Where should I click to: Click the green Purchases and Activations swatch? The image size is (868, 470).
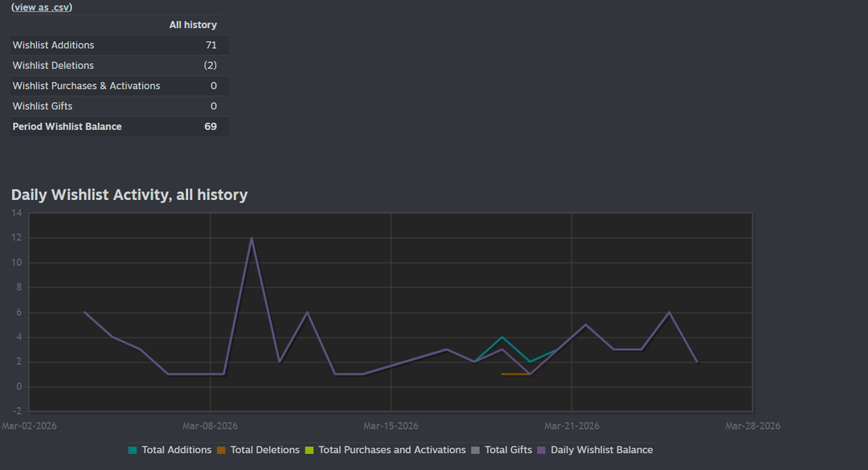309,450
